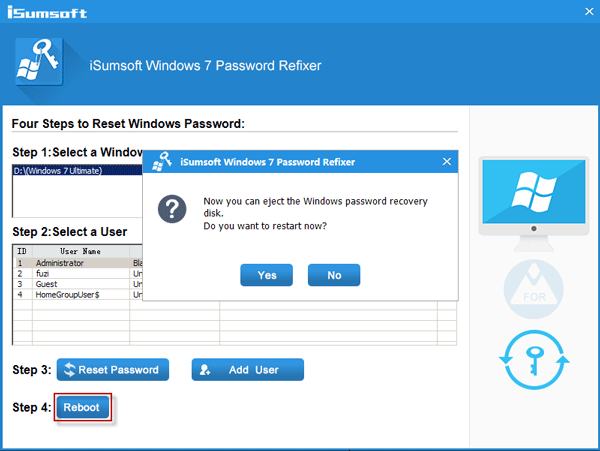Click the iSumsoft brand text in title bar

tap(47, 12)
